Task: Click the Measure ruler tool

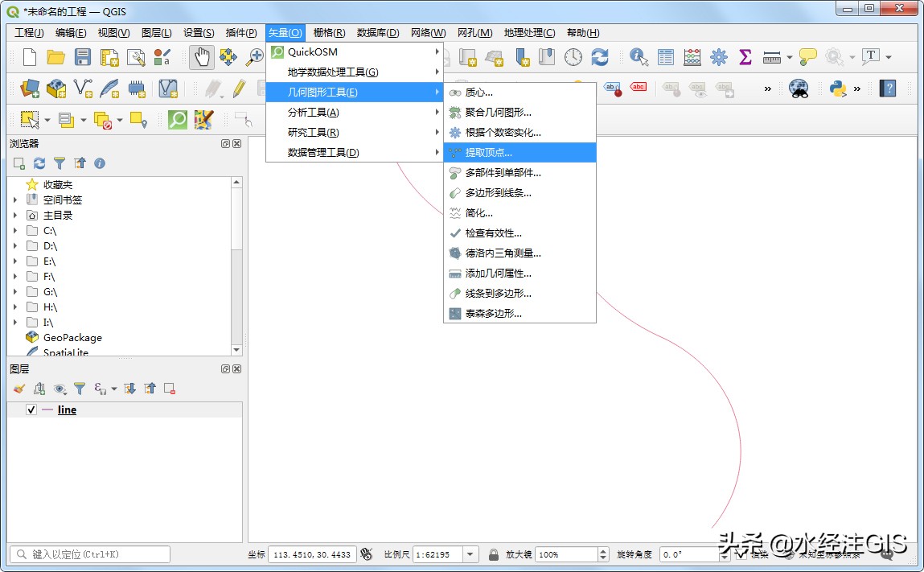Action: (771, 57)
